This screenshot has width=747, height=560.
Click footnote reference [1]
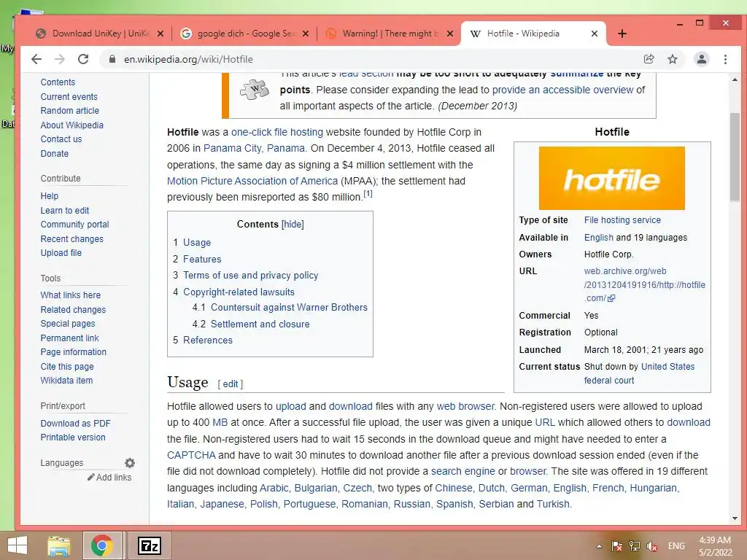pyautogui.click(x=368, y=194)
